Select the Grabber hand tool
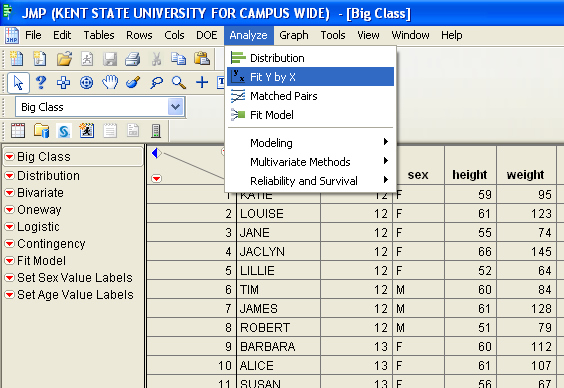Image resolution: width=564 pixels, height=388 pixels. (110, 82)
